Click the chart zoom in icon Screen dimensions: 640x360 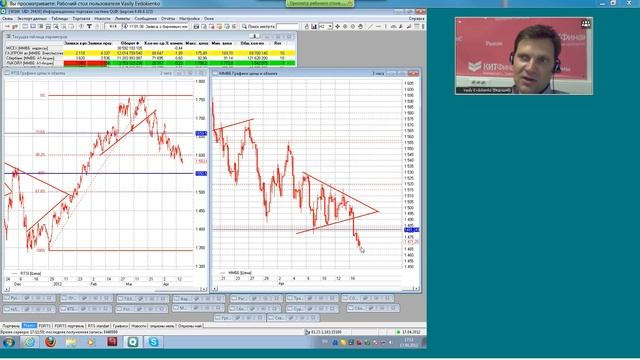[345, 27]
